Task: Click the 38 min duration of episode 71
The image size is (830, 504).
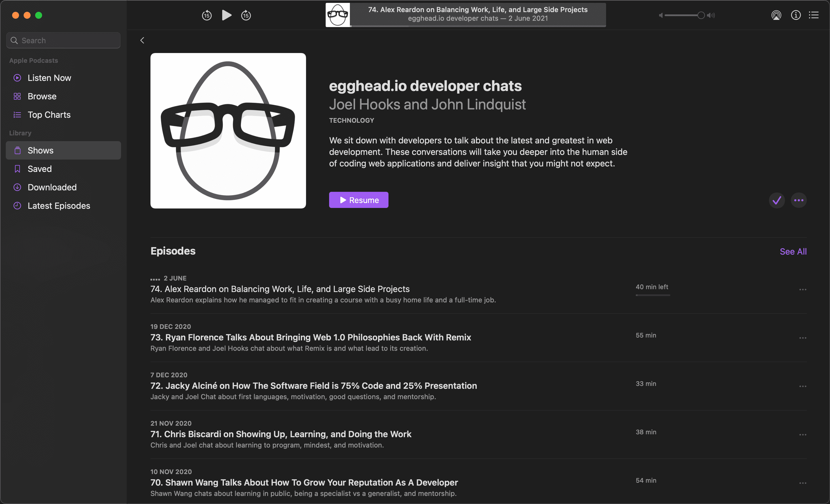Action: [646, 432]
